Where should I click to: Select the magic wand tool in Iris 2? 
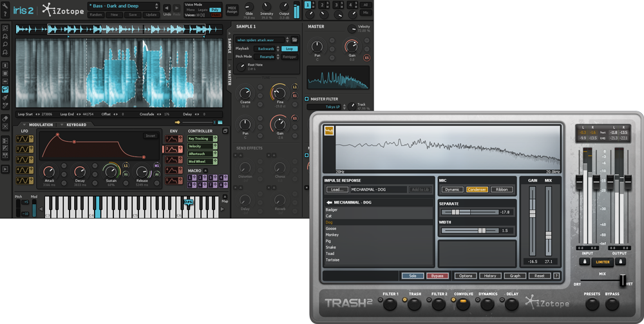point(5,106)
